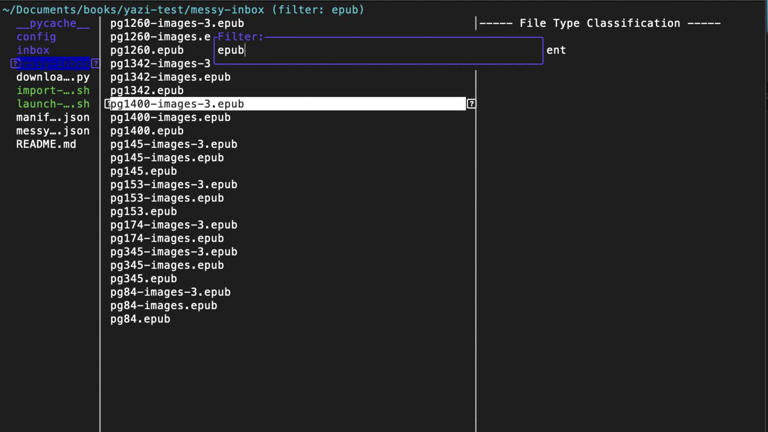This screenshot has width=768, height=432.
Task: Select pg345-images-3.epub
Action: (173, 252)
